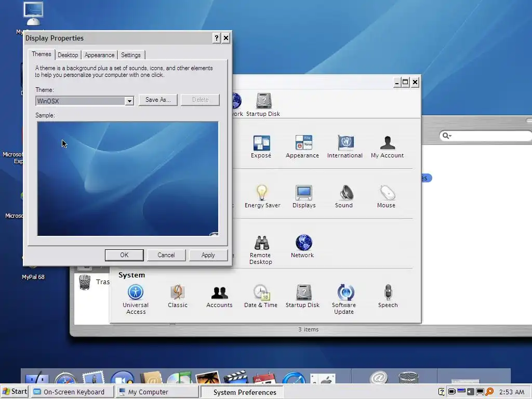The height and width of the screenshot is (399, 532).
Task: Open Remote Desktop binoculars icon
Action: (x=262, y=243)
